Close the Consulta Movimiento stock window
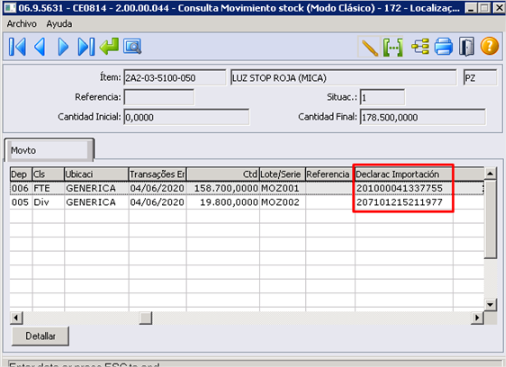The width and height of the screenshot is (506, 367). coord(498,8)
